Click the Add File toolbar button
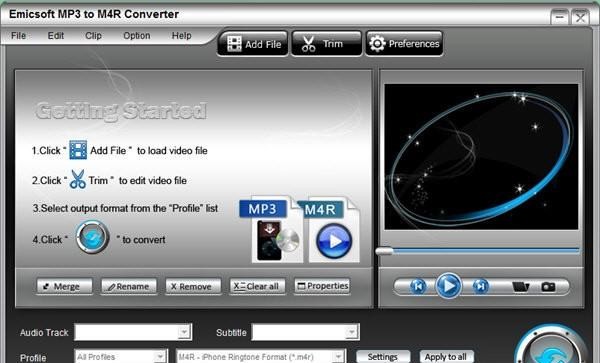The image size is (600, 363). [x=253, y=44]
